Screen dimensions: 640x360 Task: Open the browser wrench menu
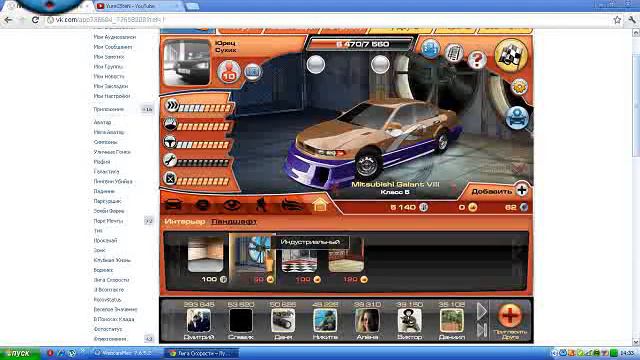632,20
